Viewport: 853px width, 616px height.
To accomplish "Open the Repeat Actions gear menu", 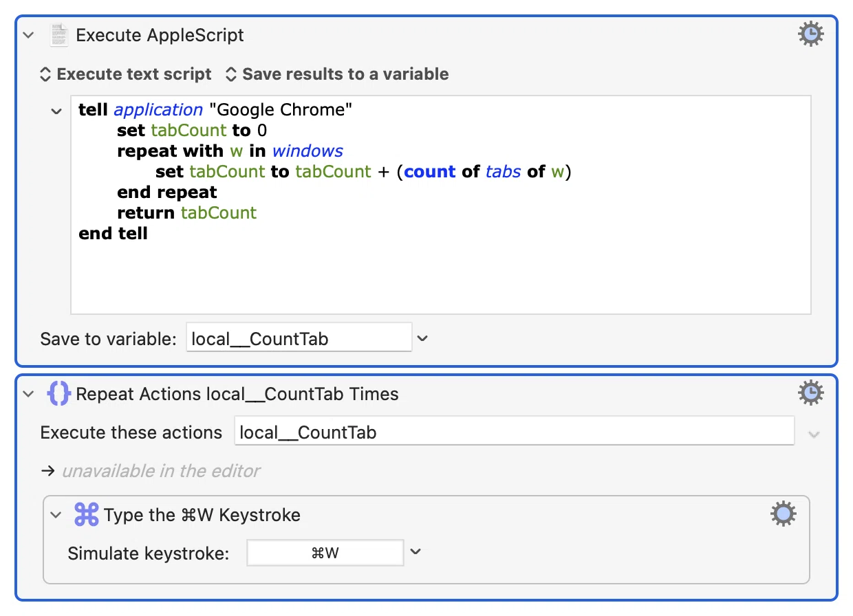I will pos(811,393).
